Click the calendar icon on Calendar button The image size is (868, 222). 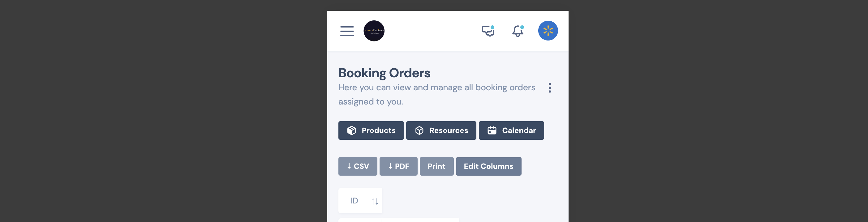click(x=492, y=130)
